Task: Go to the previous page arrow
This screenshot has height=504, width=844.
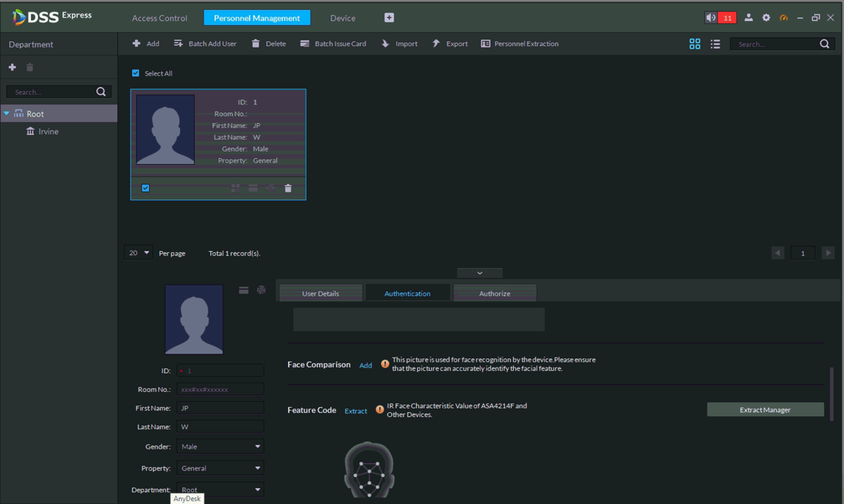Action: 778,253
